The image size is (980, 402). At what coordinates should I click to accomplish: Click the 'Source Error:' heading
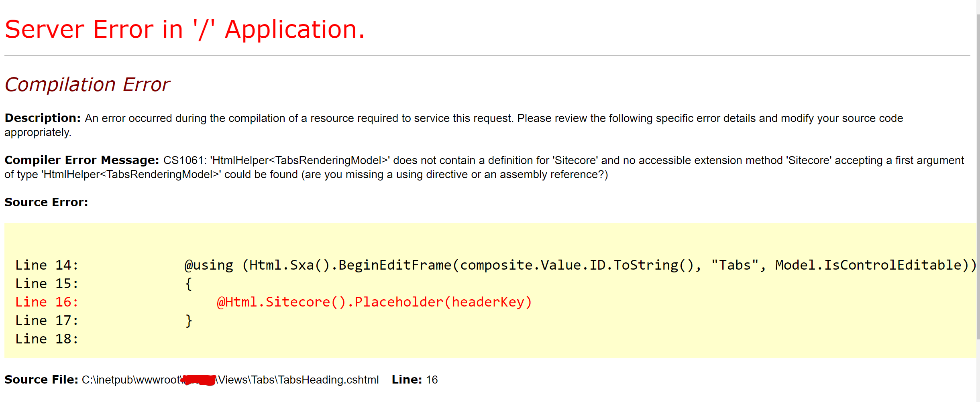click(x=45, y=202)
